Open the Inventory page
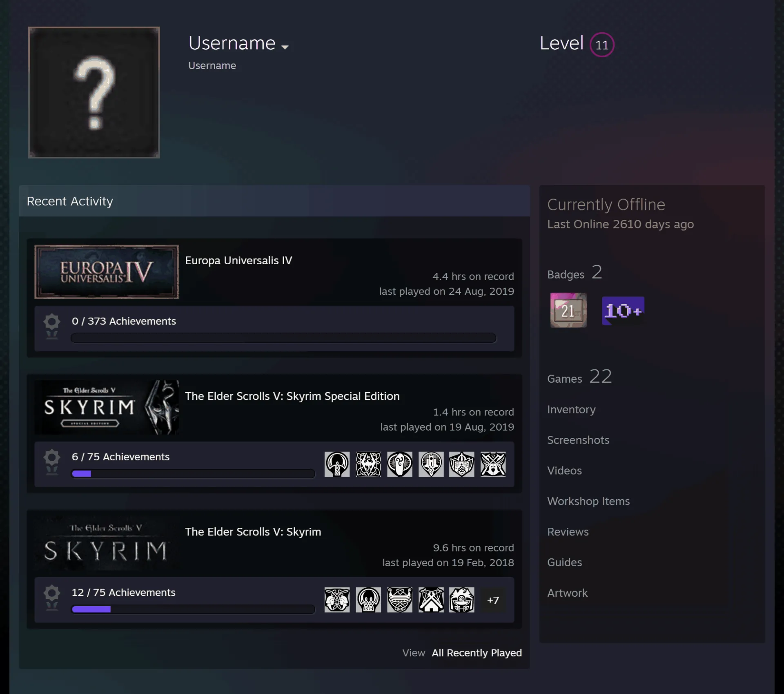 pyautogui.click(x=571, y=409)
